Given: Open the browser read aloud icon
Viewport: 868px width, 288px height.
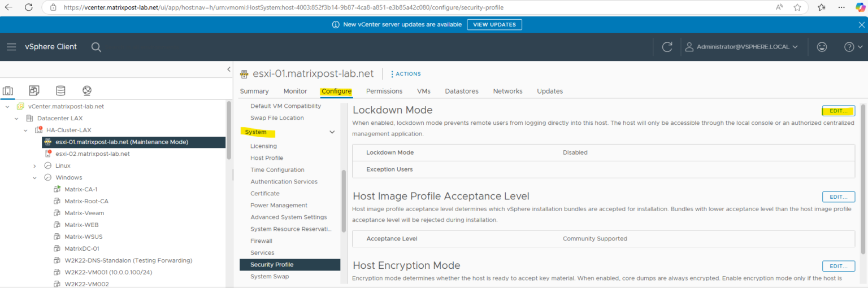Looking at the screenshot, I should (x=779, y=7).
